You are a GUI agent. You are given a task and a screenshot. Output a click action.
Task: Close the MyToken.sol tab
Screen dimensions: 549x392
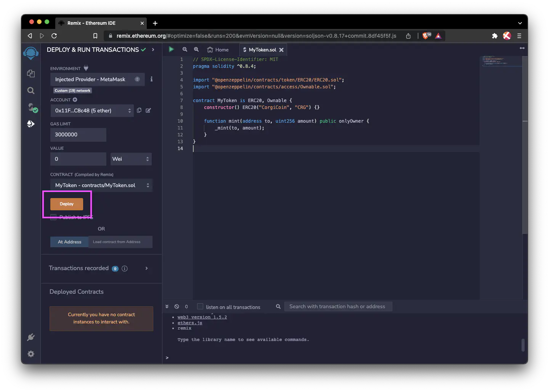pyautogui.click(x=281, y=50)
